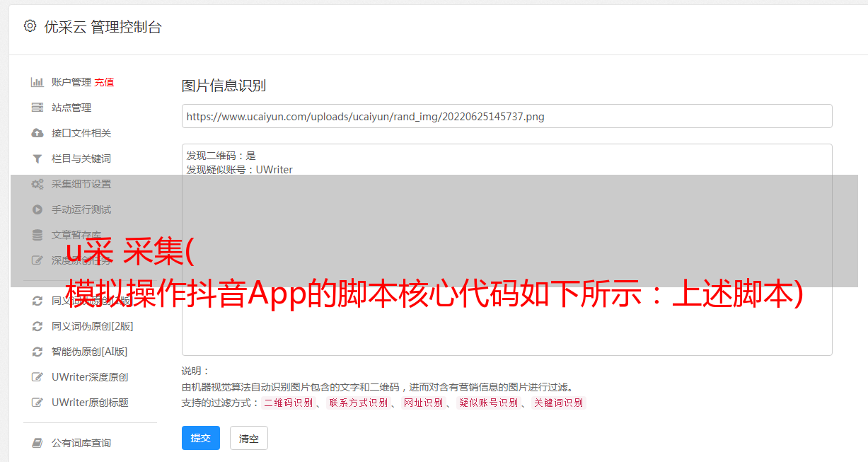Click the 说明： label
Screen dimensions: 868x462
pyautogui.click(x=195, y=371)
